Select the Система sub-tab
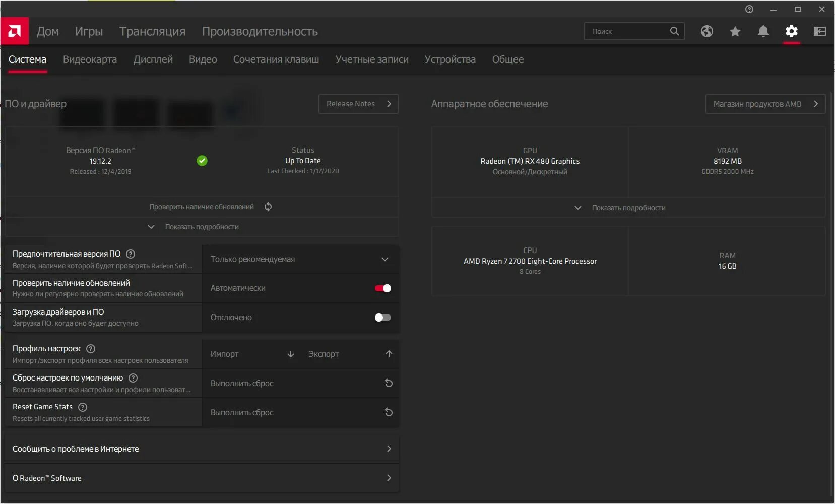The width and height of the screenshot is (835, 504). tap(27, 59)
